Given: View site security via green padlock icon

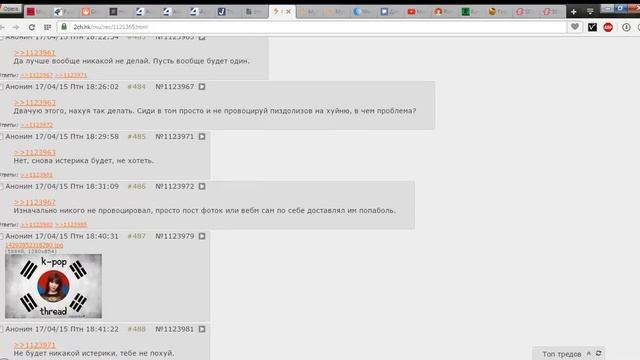Looking at the screenshot, I should [x=64, y=27].
